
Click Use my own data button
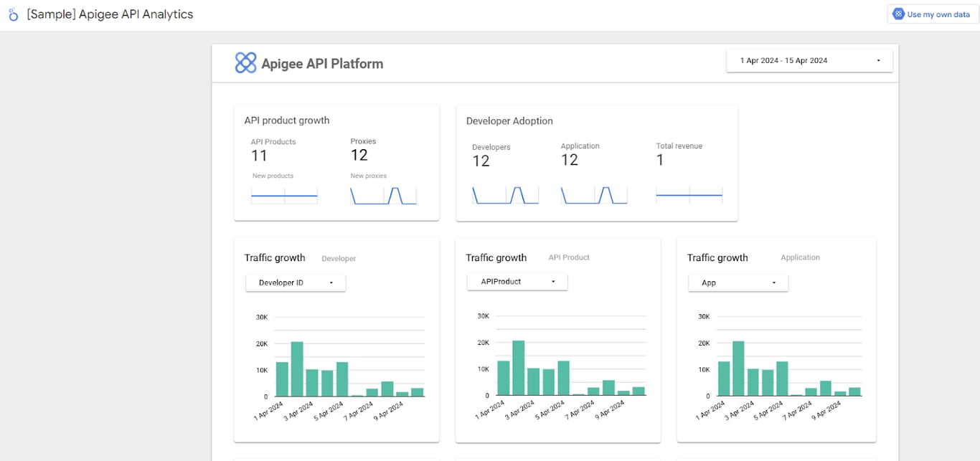click(933, 14)
